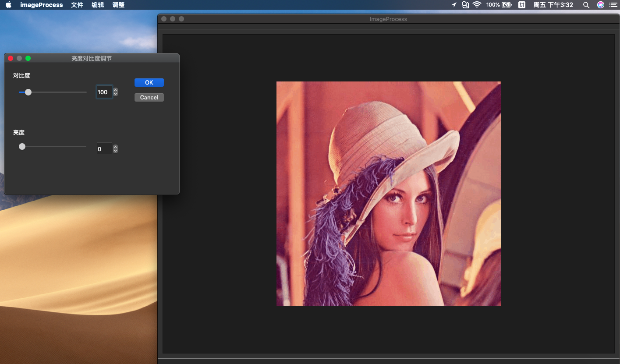Open the Wi-Fi status menu

point(477,5)
